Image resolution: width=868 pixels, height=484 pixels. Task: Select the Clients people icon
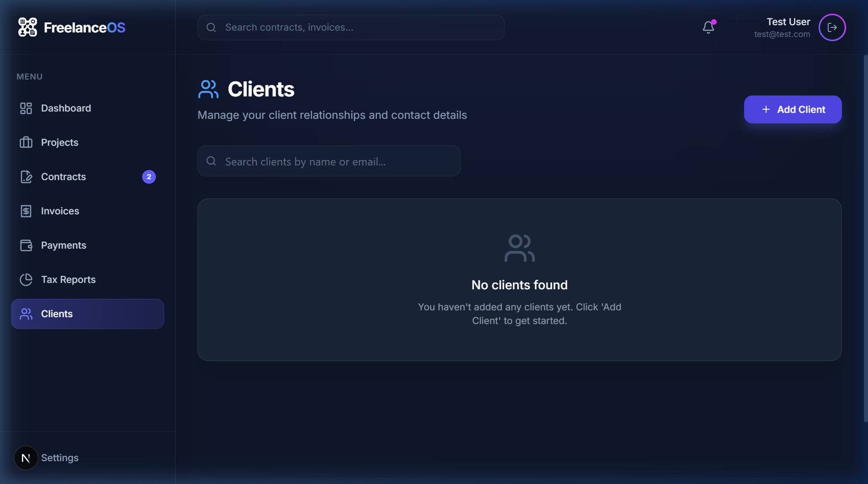point(26,314)
